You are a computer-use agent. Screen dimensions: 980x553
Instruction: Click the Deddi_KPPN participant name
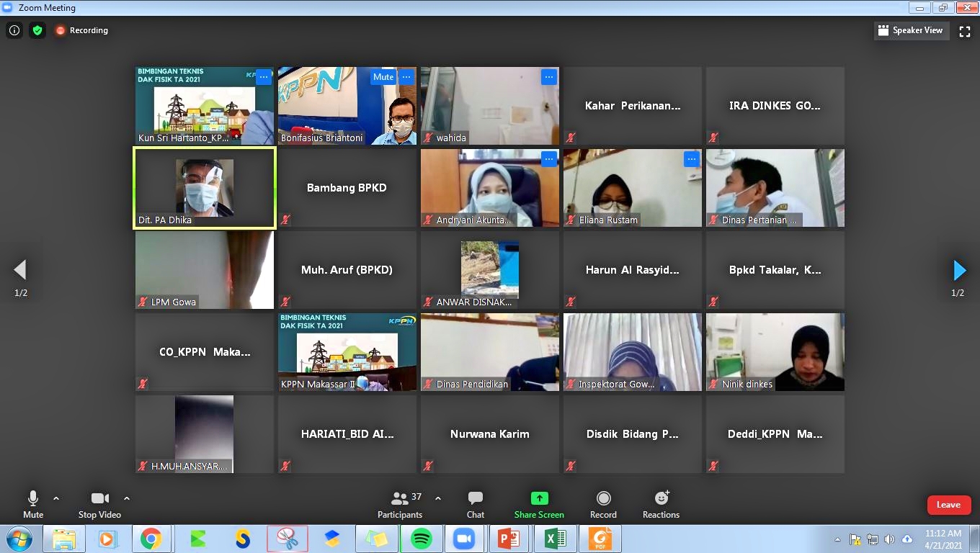pos(775,434)
